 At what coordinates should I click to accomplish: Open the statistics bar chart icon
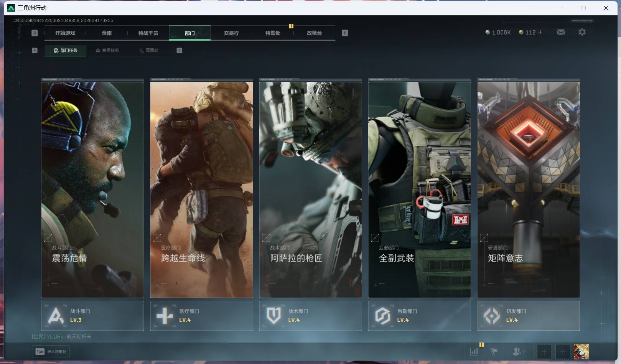coord(474,351)
